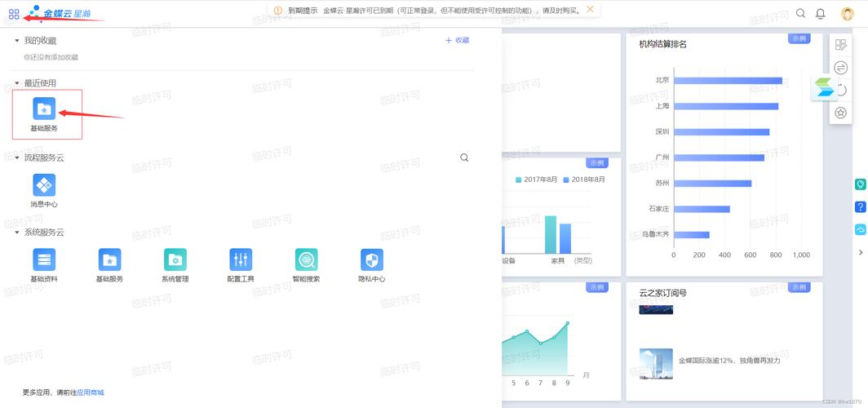Click the 设备 category label on bar chart
This screenshot has height=408, width=868.
(x=509, y=260)
